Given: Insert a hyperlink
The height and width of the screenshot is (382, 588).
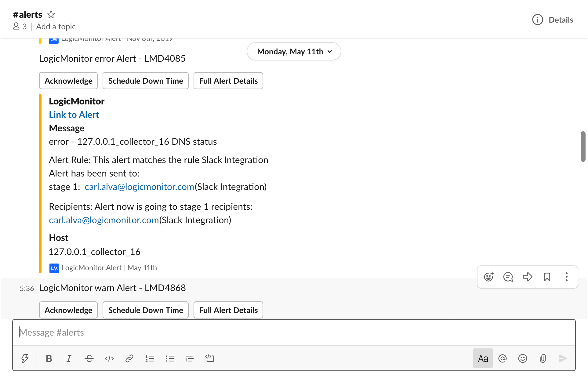Looking at the screenshot, I should [x=129, y=358].
